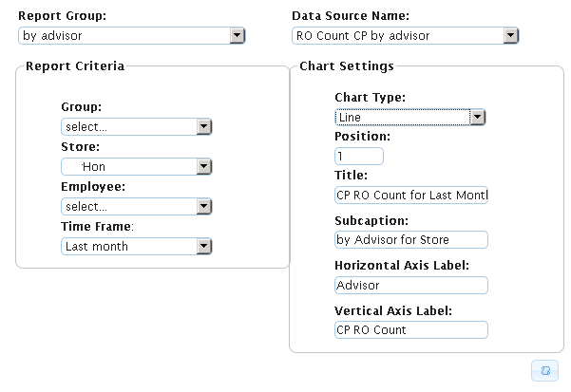Click the Position input field
Screen dimensions: 571x392
click(x=358, y=156)
